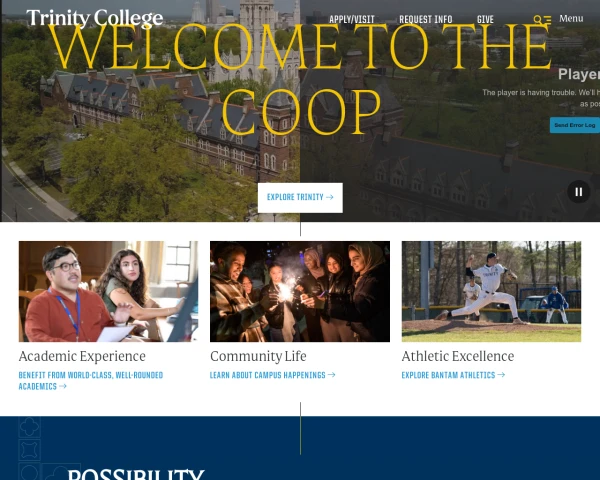Follow the Explore Bantam Athletics link

(453, 375)
